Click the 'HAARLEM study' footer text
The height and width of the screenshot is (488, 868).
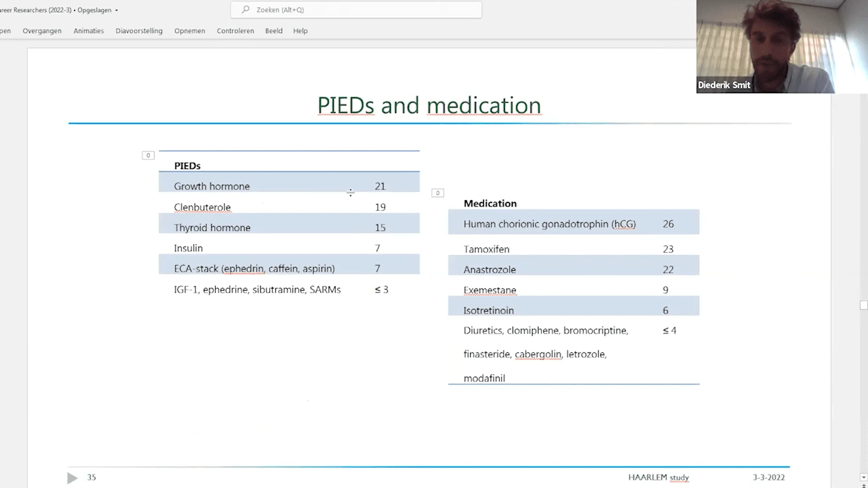[658, 478]
